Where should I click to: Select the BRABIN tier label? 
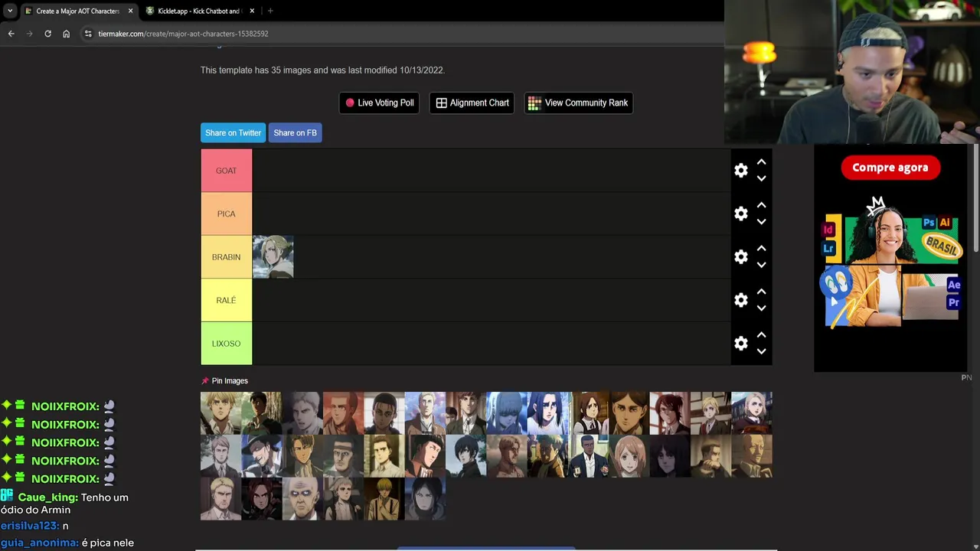click(226, 257)
